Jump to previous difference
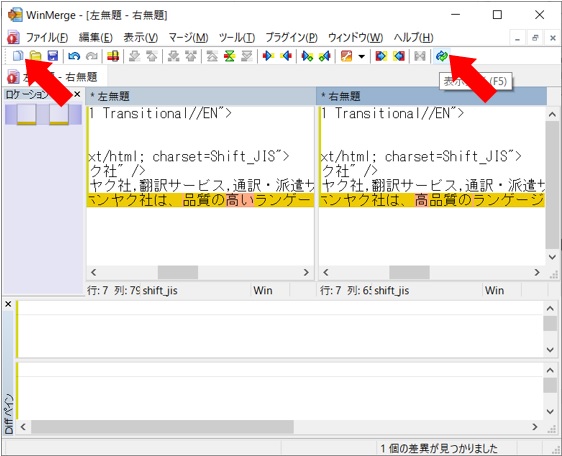Viewport: 562px width, 456px height. (152, 56)
